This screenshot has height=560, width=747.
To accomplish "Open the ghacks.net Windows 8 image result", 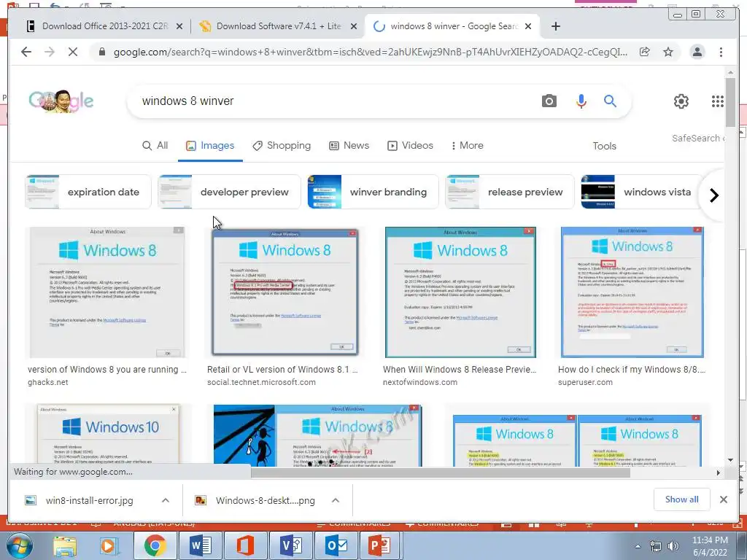I will click(x=108, y=292).
